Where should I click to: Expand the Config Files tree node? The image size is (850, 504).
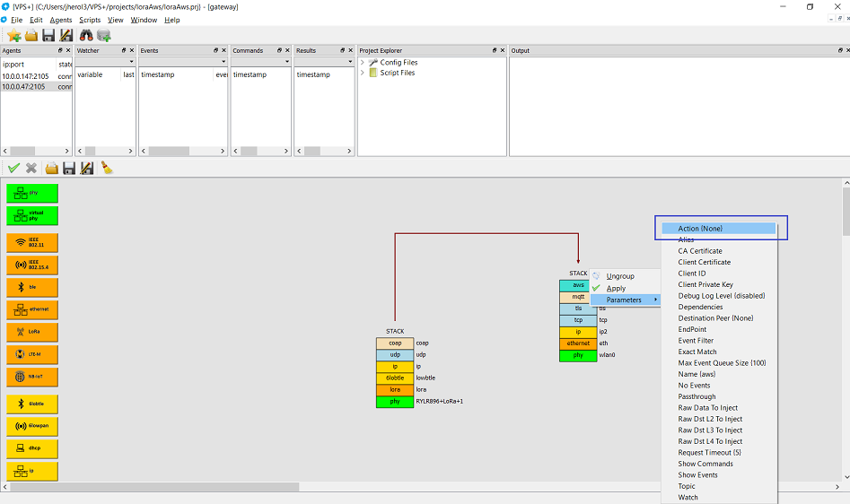(363, 63)
